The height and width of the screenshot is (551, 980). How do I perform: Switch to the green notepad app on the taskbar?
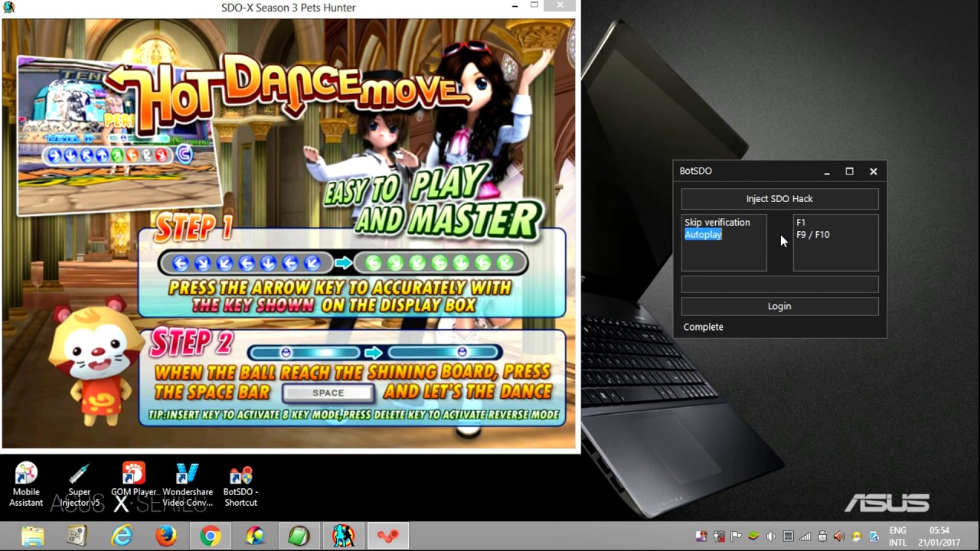click(299, 536)
